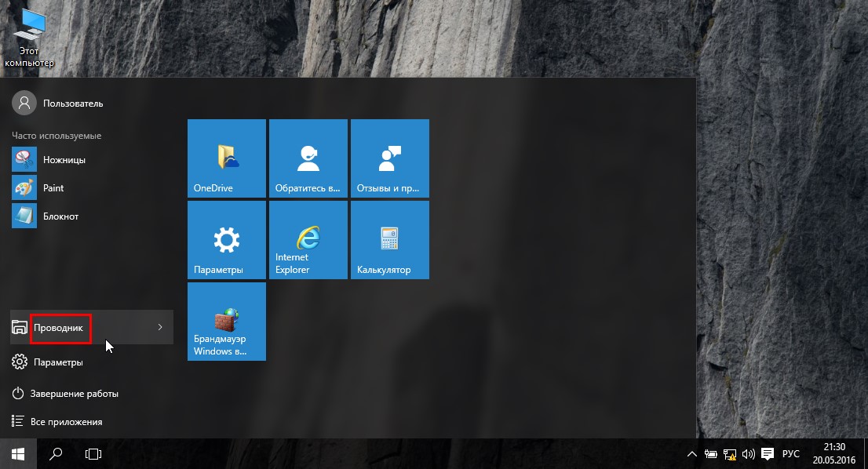Open Брандмауэр Windows tile

(x=227, y=322)
